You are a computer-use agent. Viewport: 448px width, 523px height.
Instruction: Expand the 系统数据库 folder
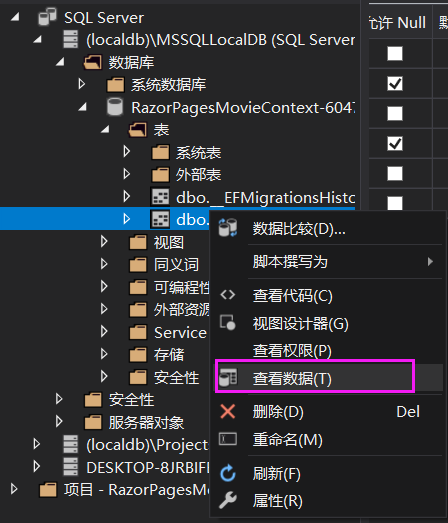pyautogui.click(x=82, y=84)
